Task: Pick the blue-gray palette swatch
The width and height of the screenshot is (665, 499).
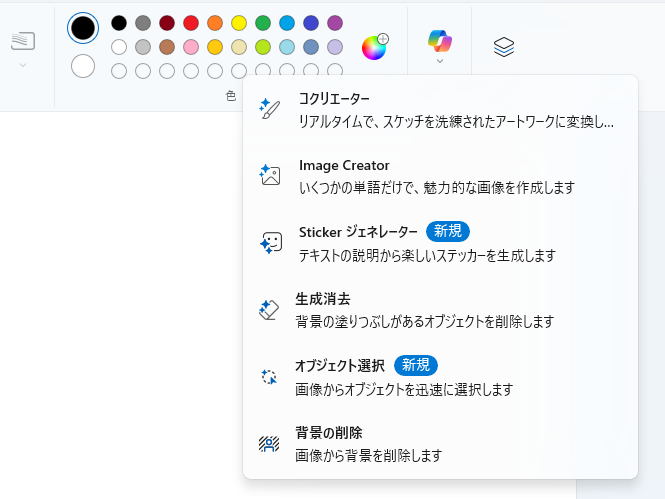Action: 311,47
